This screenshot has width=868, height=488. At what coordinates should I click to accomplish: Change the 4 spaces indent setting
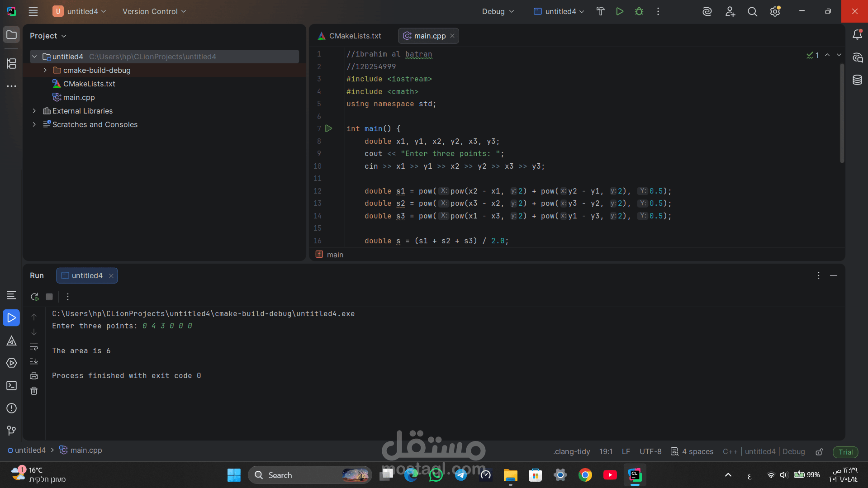pos(692,451)
